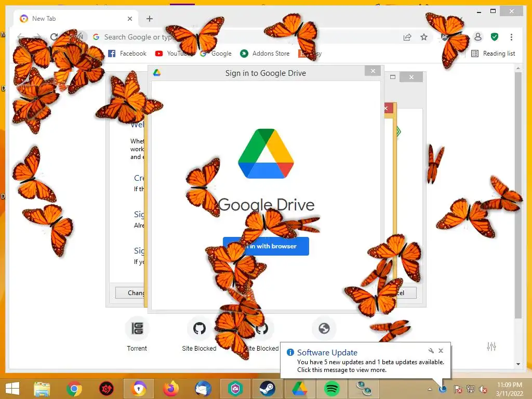Open Spotify from the taskbar

point(331,389)
